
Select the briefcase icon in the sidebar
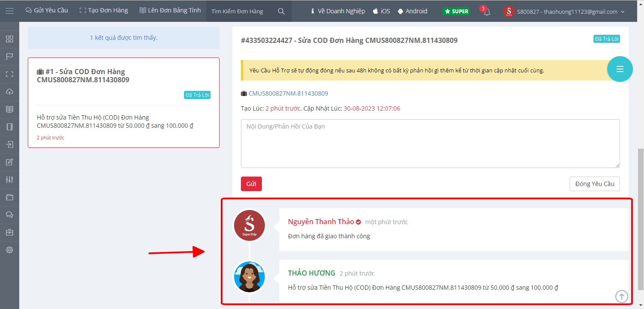9,232
